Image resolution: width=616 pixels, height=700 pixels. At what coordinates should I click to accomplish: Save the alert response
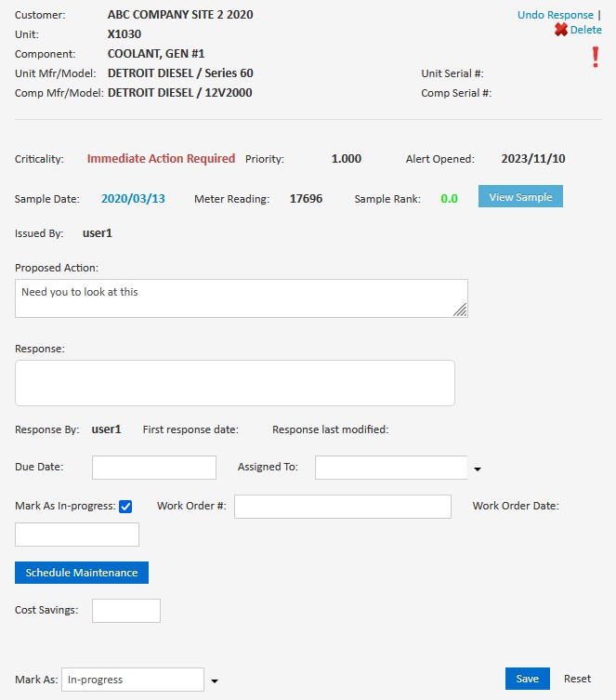pos(527,679)
